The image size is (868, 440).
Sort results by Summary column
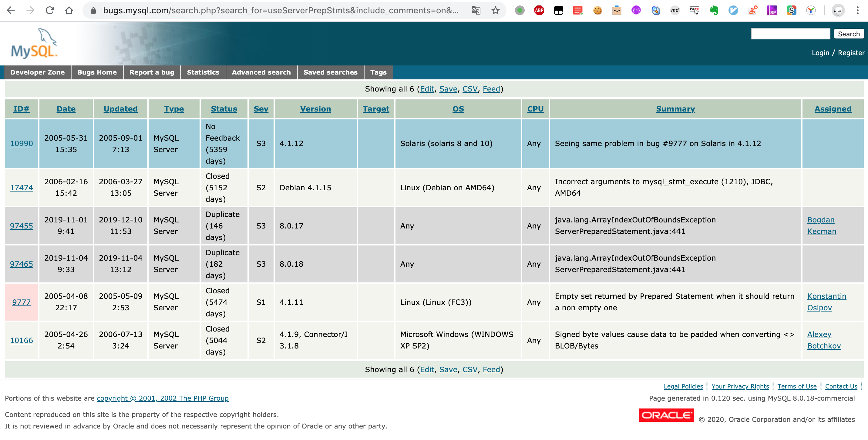click(675, 109)
